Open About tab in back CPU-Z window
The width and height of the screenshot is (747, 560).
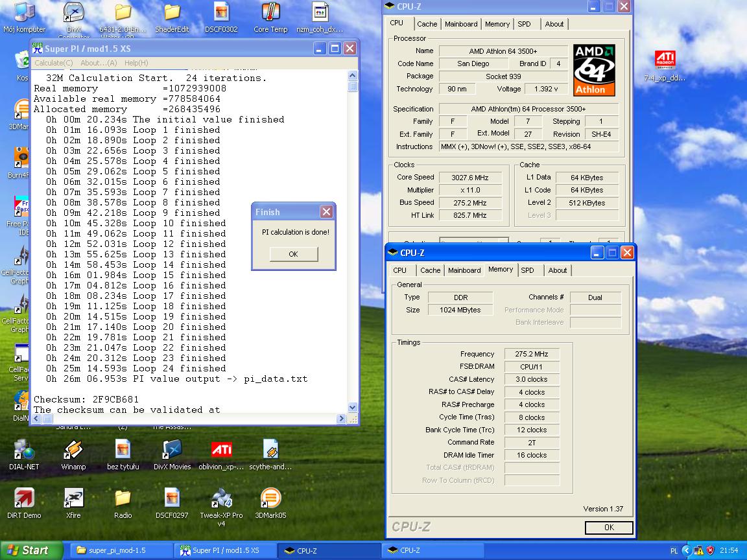pos(554,24)
